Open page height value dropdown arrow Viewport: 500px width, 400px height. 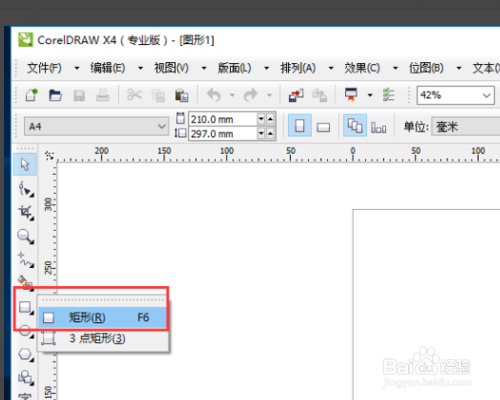click(x=261, y=134)
